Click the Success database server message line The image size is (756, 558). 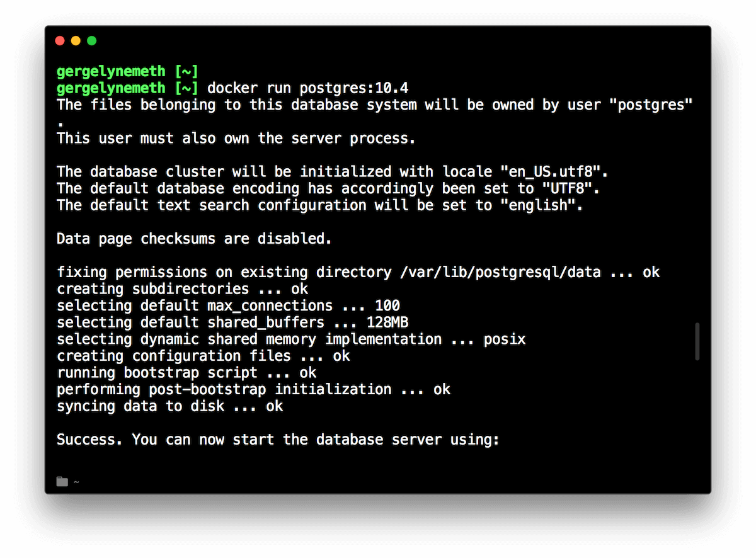[x=278, y=440]
